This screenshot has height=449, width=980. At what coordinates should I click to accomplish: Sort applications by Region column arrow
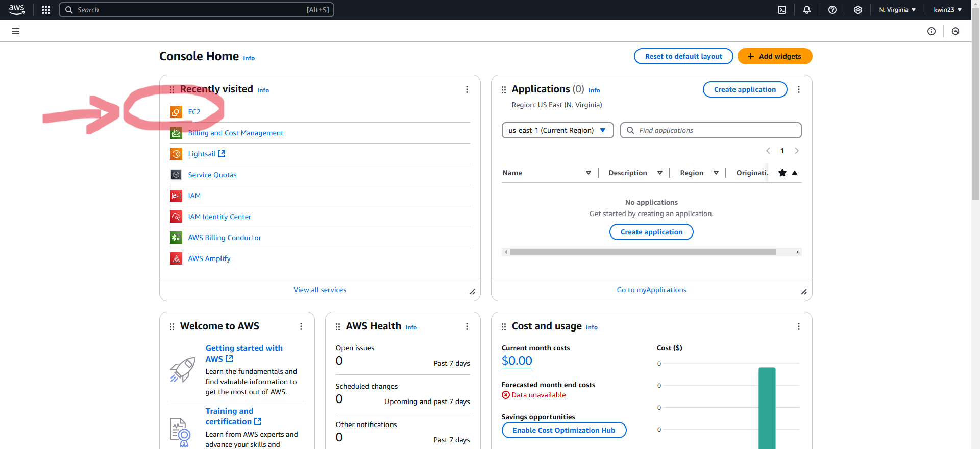click(716, 173)
